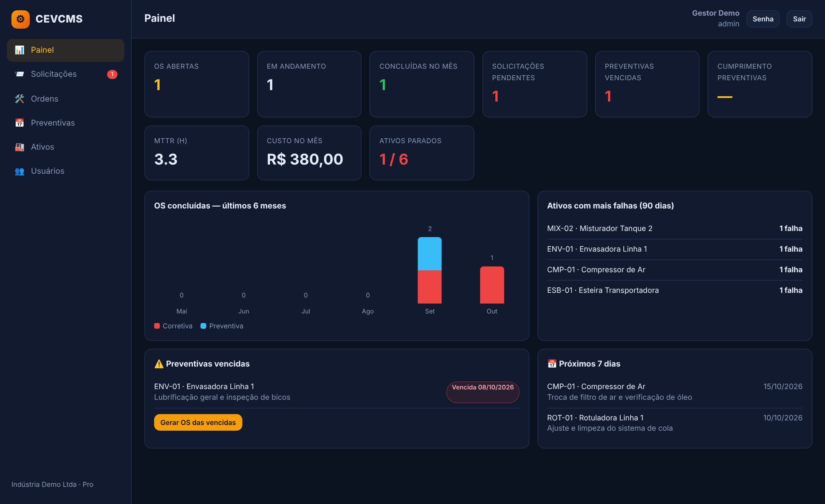Click Gerar OS das vencidas button
This screenshot has height=504, width=825.
pos(198,422)
